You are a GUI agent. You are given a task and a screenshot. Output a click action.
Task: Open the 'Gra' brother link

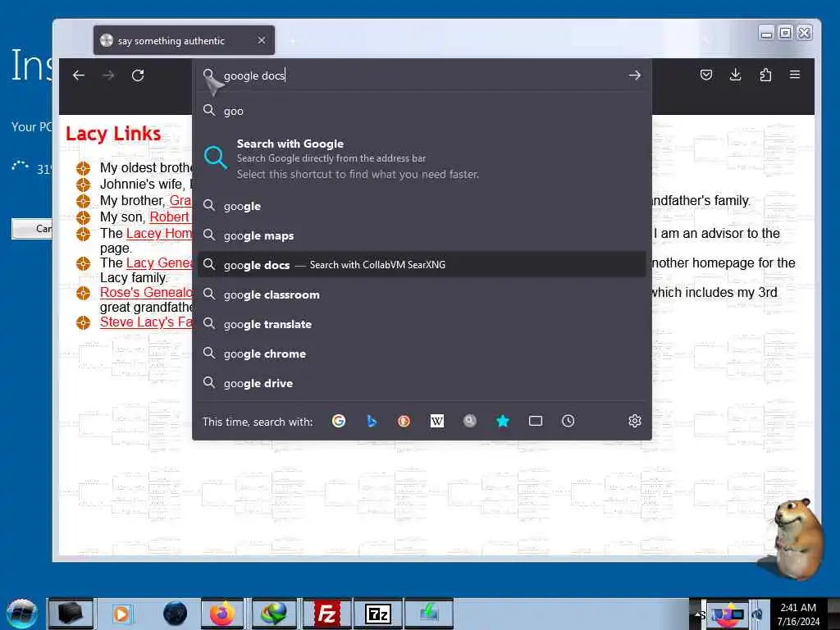click(180, 201)
